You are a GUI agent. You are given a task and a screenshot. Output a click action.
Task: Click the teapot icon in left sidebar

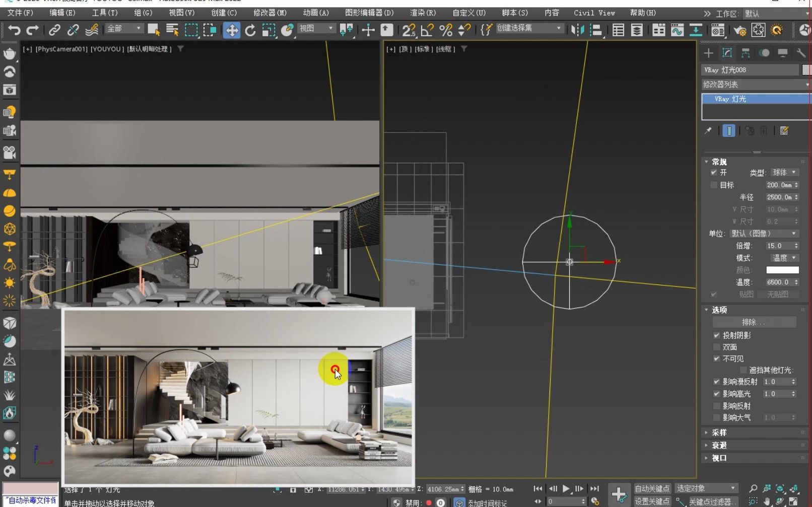9,53
